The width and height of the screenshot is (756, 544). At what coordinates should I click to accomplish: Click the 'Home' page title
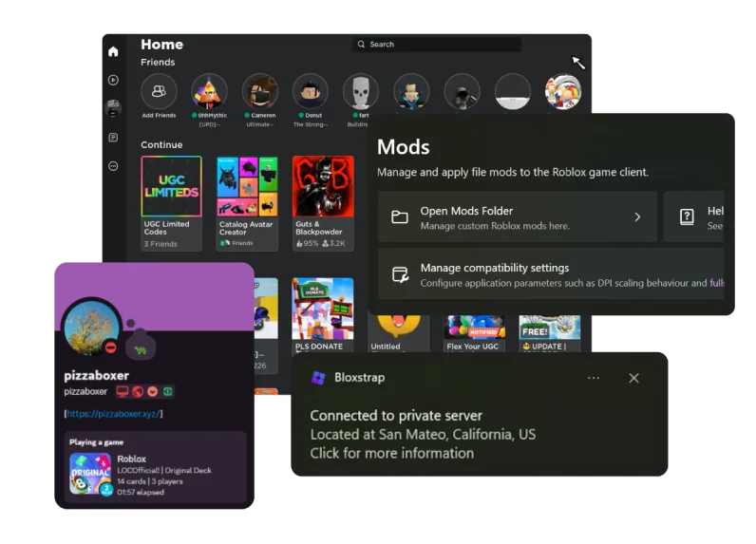(162, 45)
